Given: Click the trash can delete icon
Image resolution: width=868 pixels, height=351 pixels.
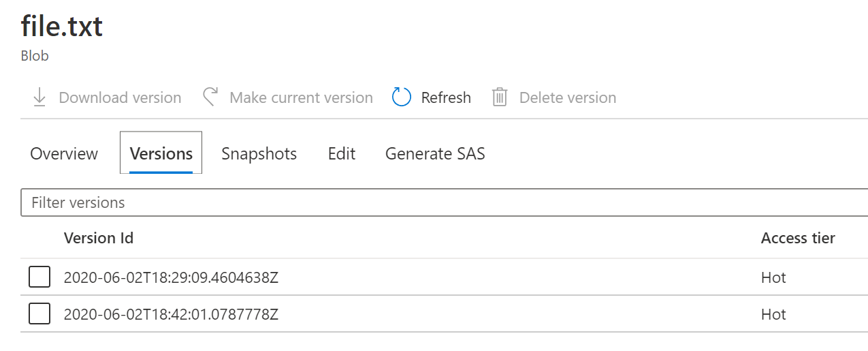Looking at the screenshot, I should tap(500, 97).
